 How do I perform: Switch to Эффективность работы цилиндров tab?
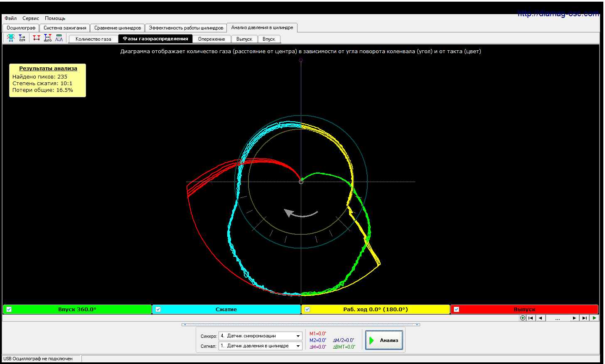186,28
